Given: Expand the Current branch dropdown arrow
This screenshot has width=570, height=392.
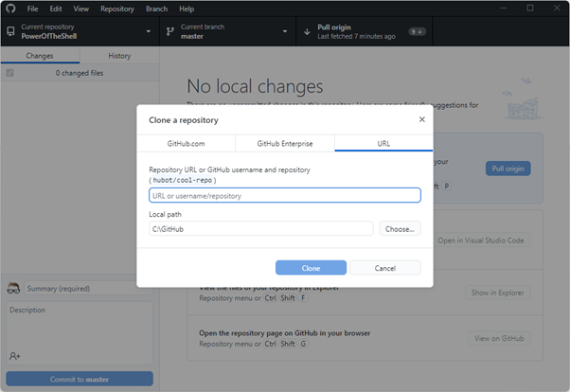Looking at the screenshot, I should point(285,31).
